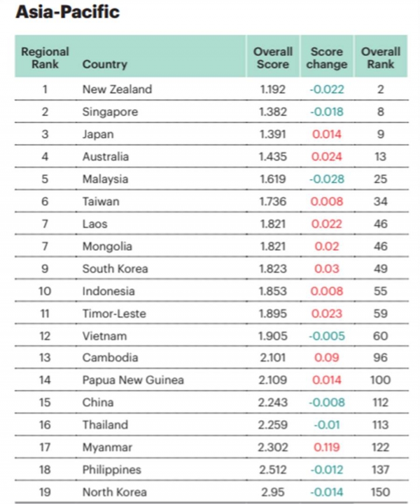Viewport: 420px width, 504px height.
Task: Click Japan's score change 0.014
Action: tap(327, 134)
